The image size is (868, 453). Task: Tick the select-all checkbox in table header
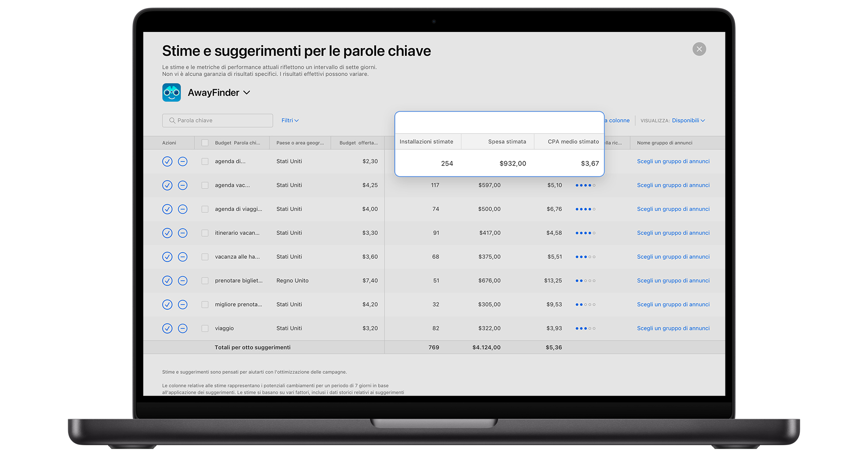pos(205,143)
